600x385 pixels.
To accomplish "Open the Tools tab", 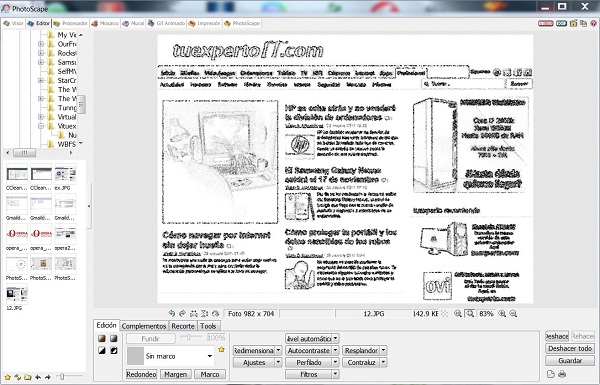I will (x=208, y=326).
